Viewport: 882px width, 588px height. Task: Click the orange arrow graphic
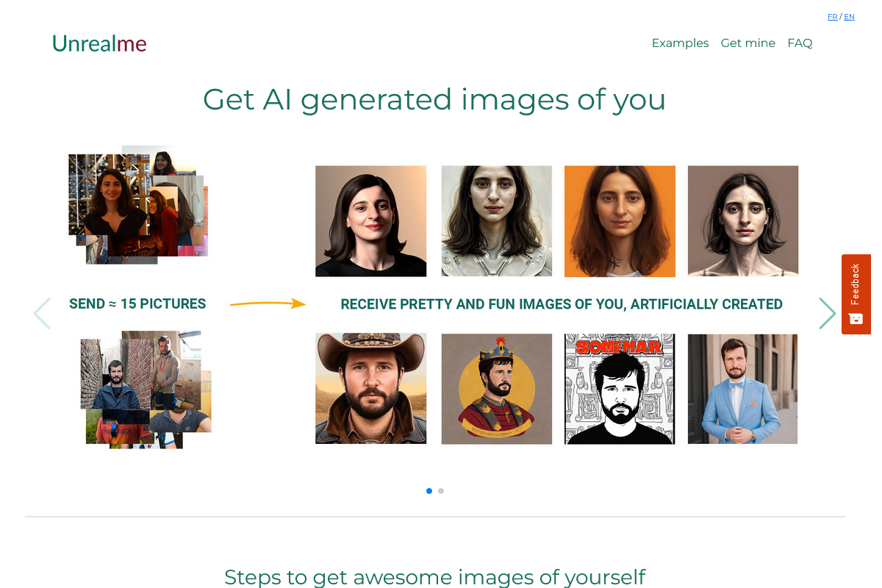point(268,304)
